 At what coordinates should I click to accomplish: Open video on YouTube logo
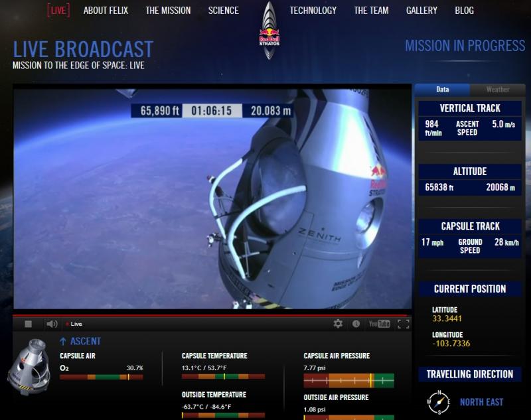click(379, 324)
